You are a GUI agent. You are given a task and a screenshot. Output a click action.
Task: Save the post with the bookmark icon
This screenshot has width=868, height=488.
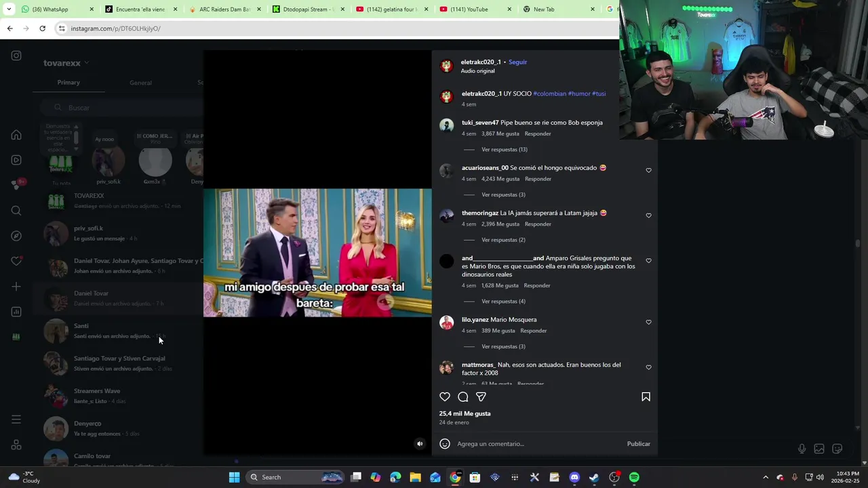tap(646, 397)
